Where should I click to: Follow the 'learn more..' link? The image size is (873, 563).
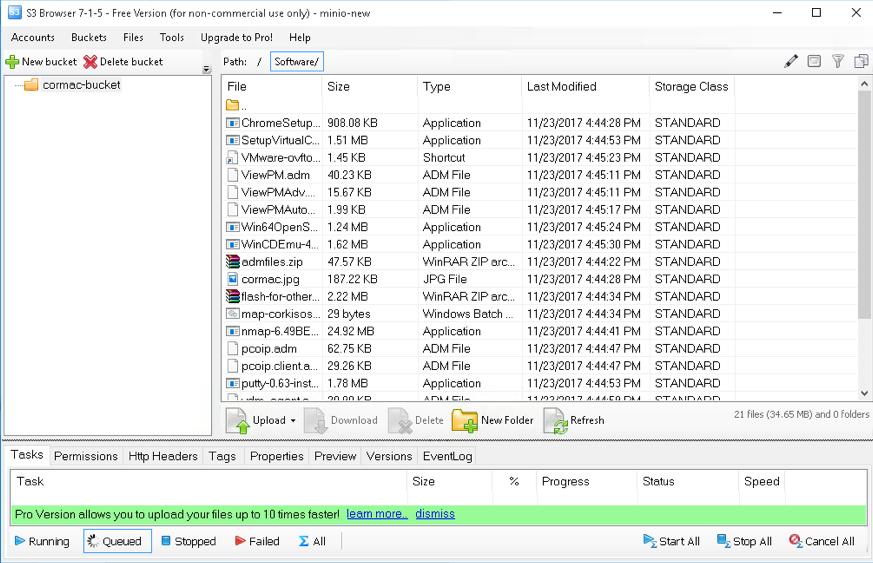(377, 514)
